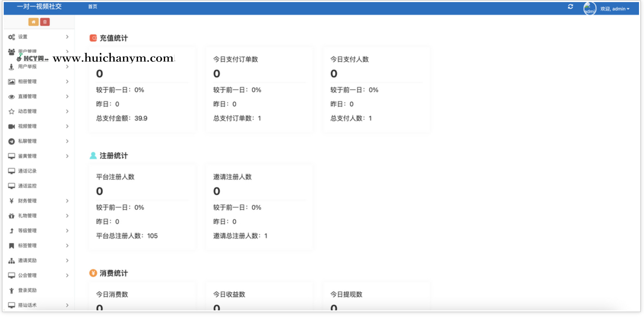Viewport: 644px width, 317px height.
Task: Select 首页 in the top navigation
Action: pyautogui.click(x=92, y=7)
